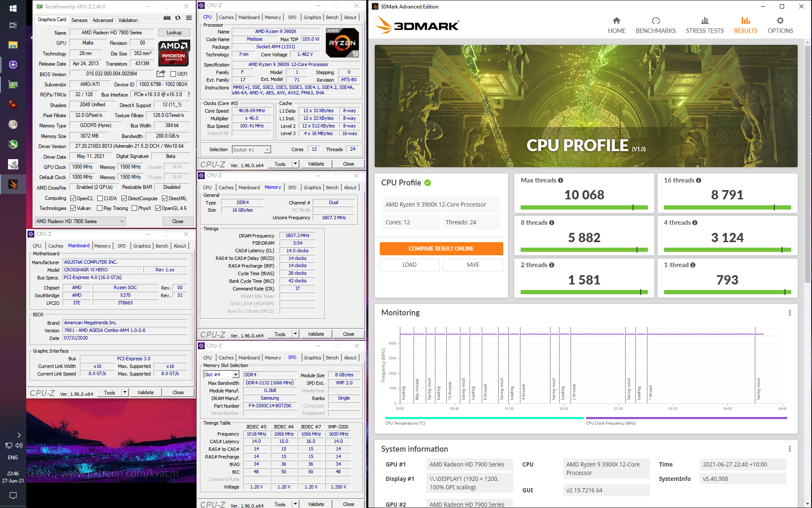Open the Socket #1 selection dropdown in CPU-Z
Image resolution: width=812 pixels, height=508 pixels.
click(x=267, y=149)
